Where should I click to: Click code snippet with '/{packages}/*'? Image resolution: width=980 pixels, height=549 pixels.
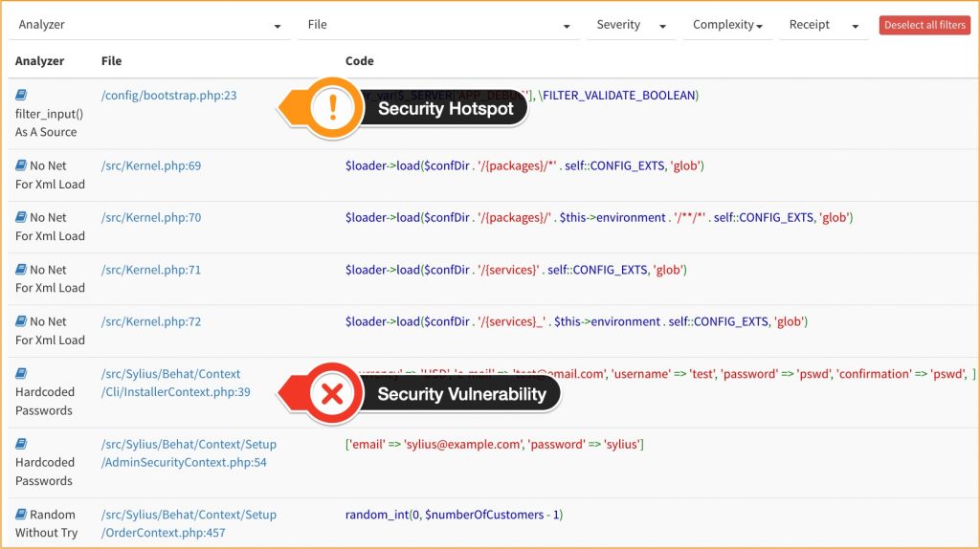[x=524, y=165]
